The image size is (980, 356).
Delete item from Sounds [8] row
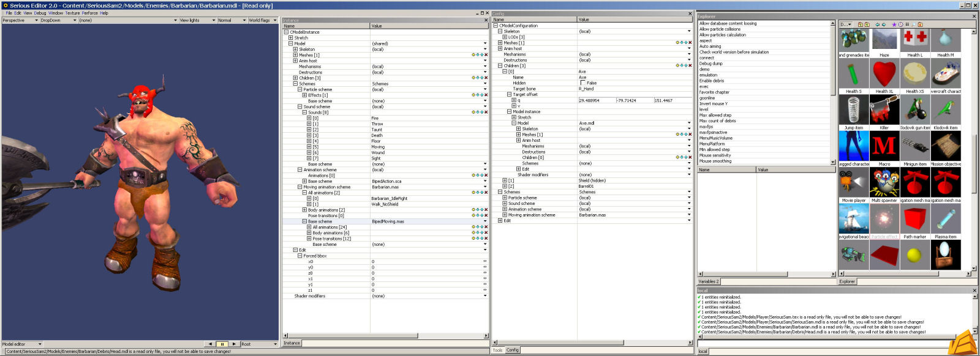486,113
